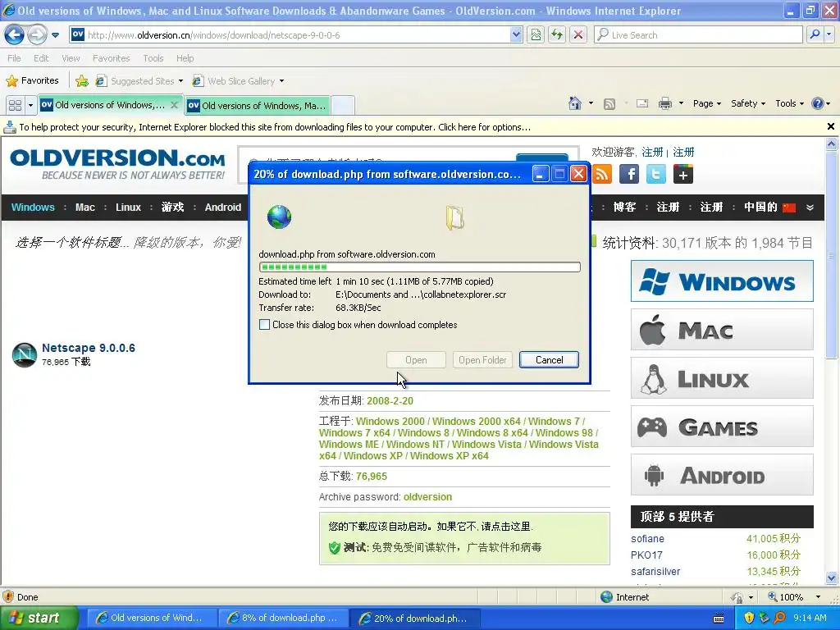Click the Read Mail icon

[642, 103]
